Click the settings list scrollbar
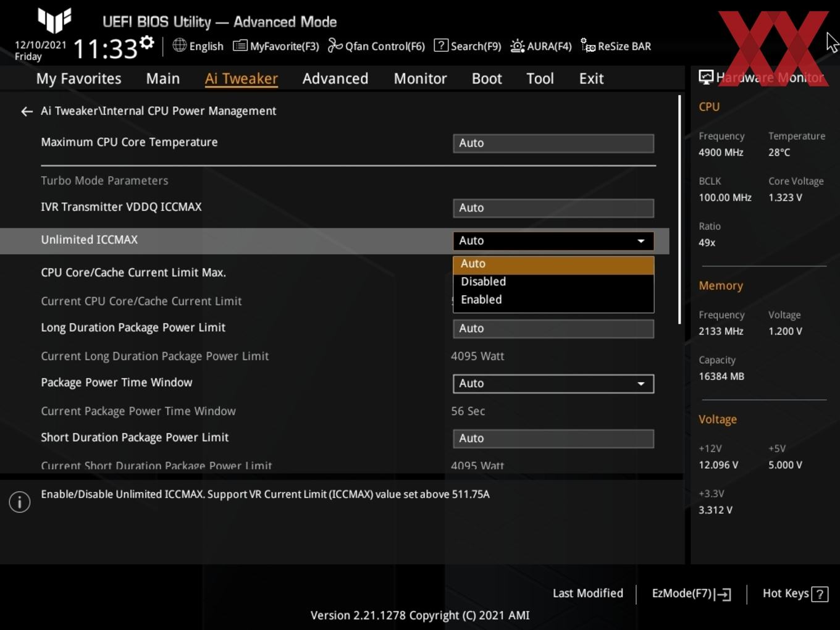Viewport: 840px width, 630px height. tap(680, 210)
